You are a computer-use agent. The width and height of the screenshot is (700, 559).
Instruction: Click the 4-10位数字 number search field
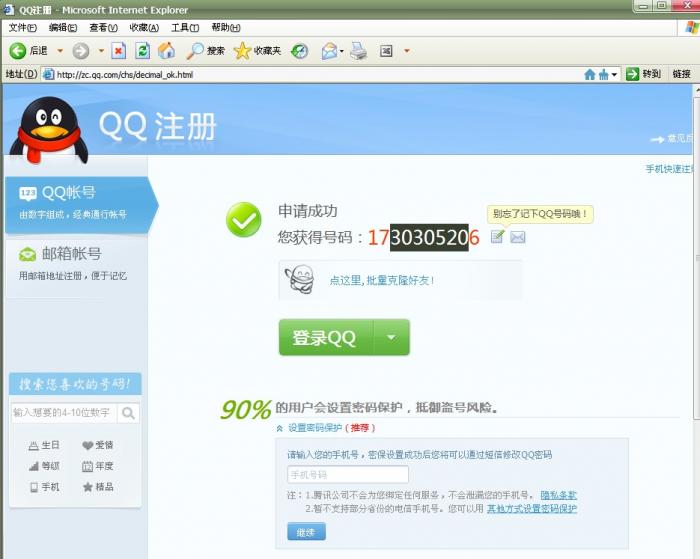click(x=64, y=413)
